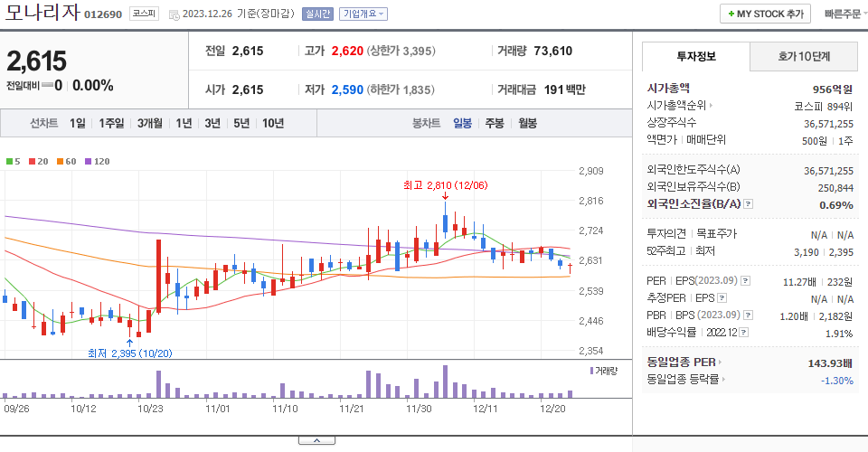868x452 pixels.
Task: Click the 코스피 market badge
Action: click(144, 14)
